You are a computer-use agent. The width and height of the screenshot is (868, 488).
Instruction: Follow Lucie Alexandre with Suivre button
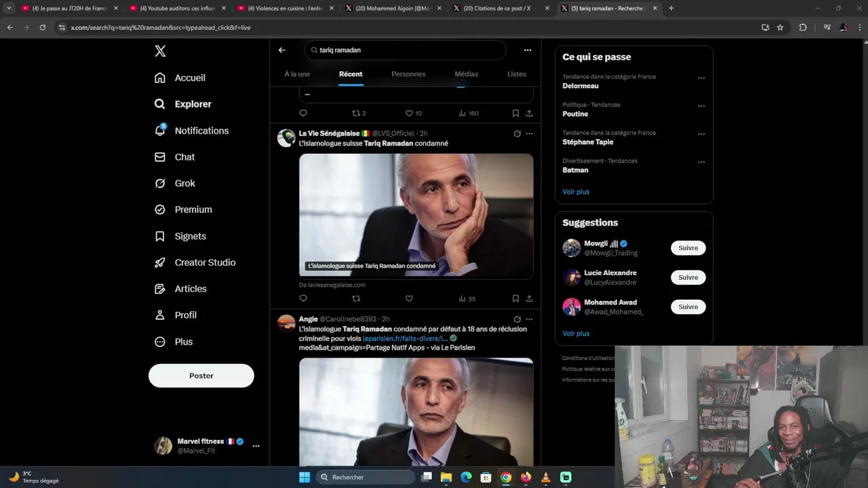click(x=688, y=277)
